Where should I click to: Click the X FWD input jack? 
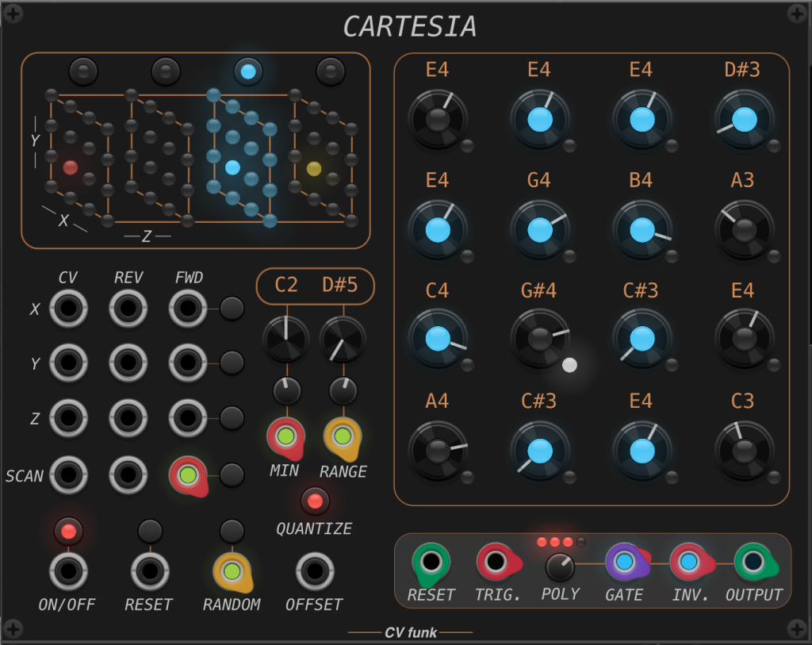click(x=188, y=309)
